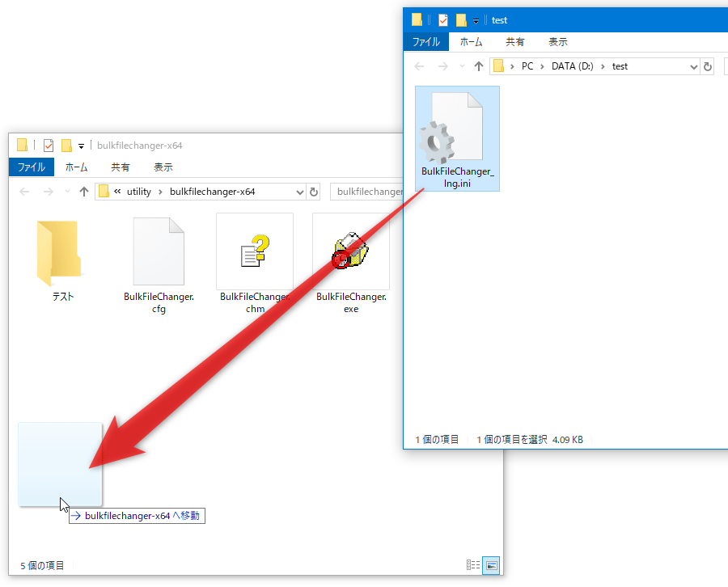728x587 pixels.
Task: Click the folder icon in the bulkfilechanger-x64 address bar
Action: 104,191
